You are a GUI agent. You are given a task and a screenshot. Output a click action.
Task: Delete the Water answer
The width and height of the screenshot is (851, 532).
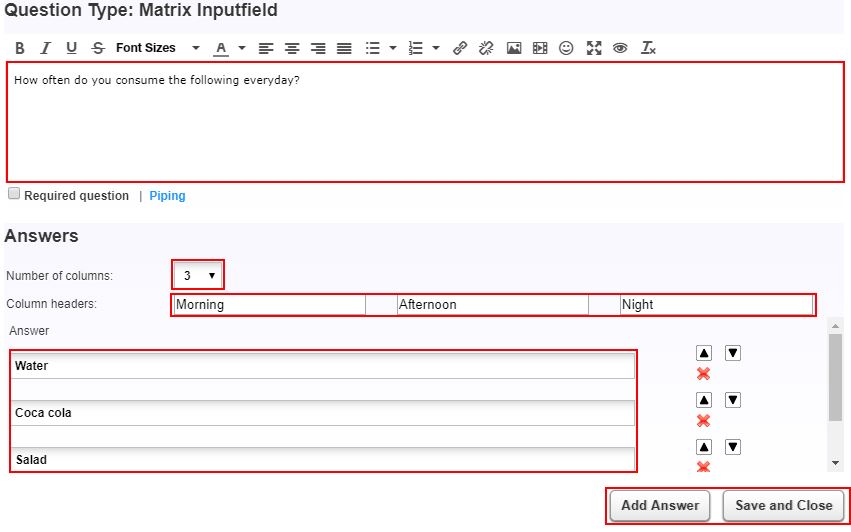(x=703, y=373)
